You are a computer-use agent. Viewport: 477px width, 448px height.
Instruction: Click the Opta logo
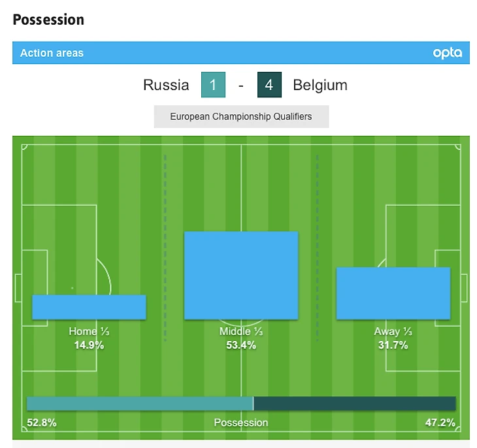[x=447, y=53]
